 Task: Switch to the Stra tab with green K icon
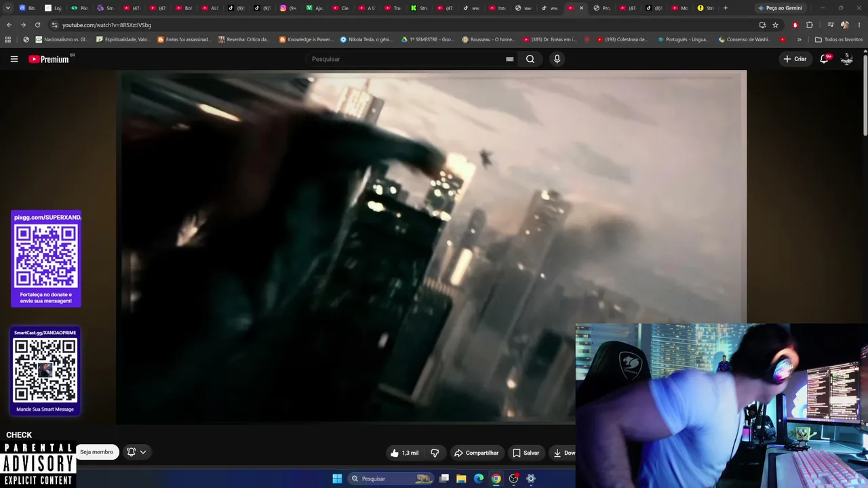coord(419,8)
